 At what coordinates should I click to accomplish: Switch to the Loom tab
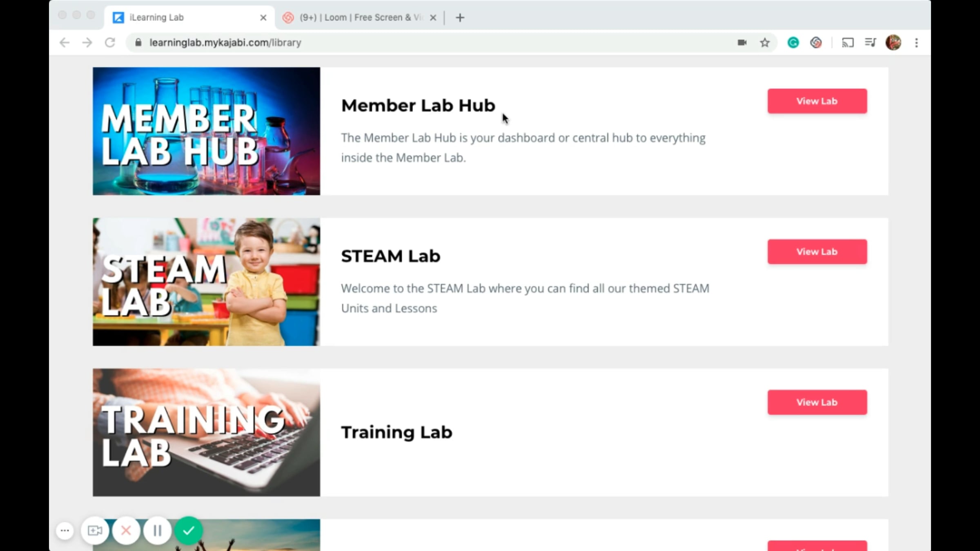tap(360, 18)
